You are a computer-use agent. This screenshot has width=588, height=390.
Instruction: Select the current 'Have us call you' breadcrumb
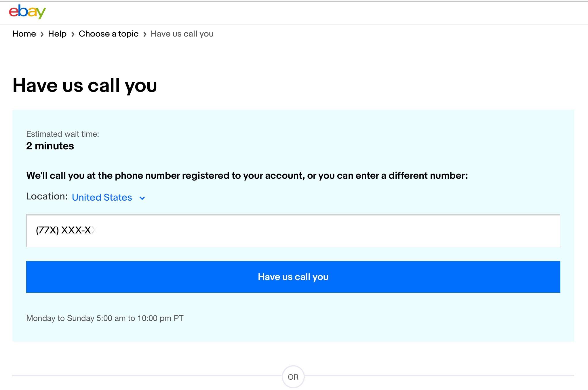coord(182,34)
